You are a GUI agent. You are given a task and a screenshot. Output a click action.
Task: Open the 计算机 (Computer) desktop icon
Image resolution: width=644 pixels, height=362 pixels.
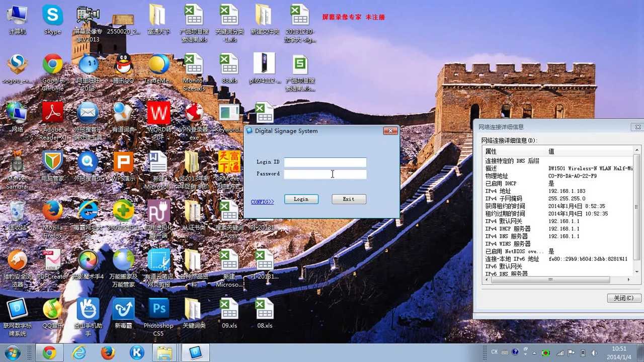[x=17, y=19]
